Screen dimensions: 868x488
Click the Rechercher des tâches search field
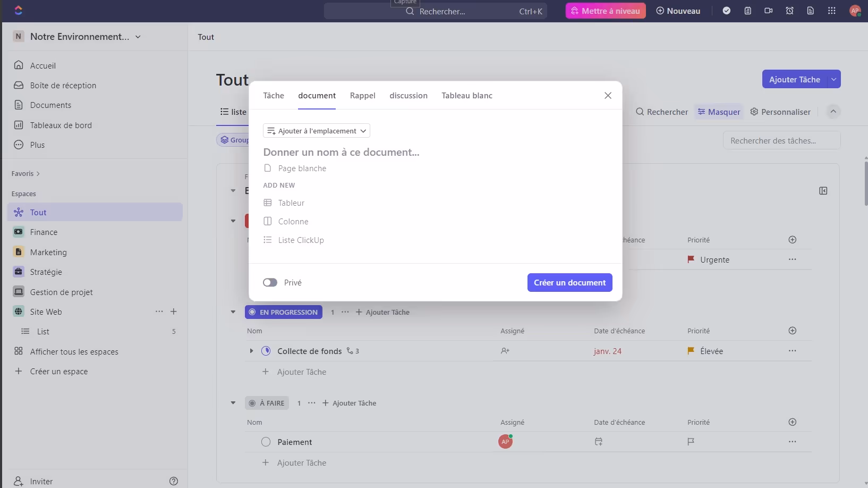(782, 140)
